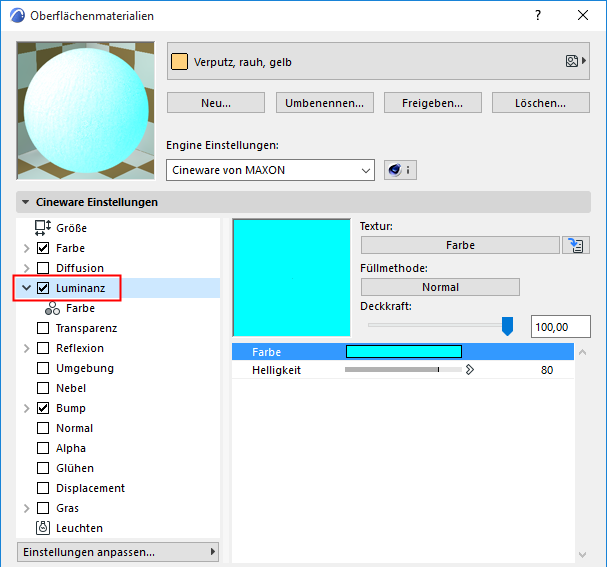Image resolution: width=607 pixels, height=567 pixels.
Task: Enable the Glühen checkbox
Action: [x=43, y=468]
